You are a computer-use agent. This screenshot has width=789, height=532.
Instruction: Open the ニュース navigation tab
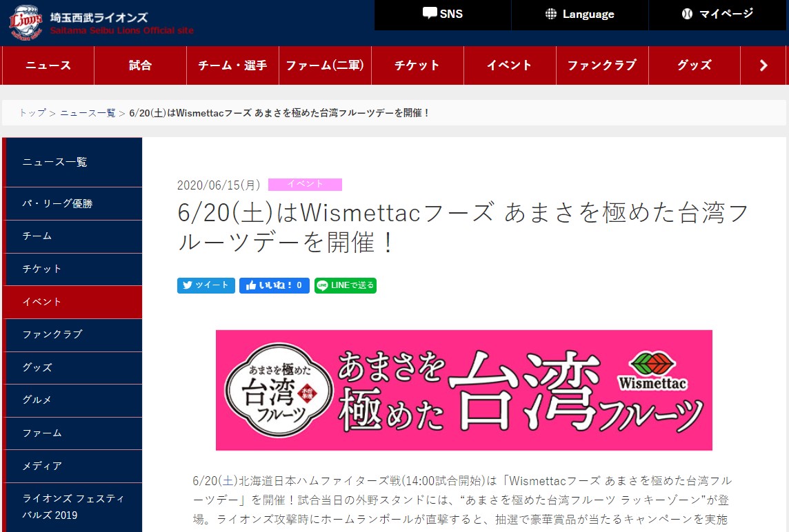tap(48, 65)
